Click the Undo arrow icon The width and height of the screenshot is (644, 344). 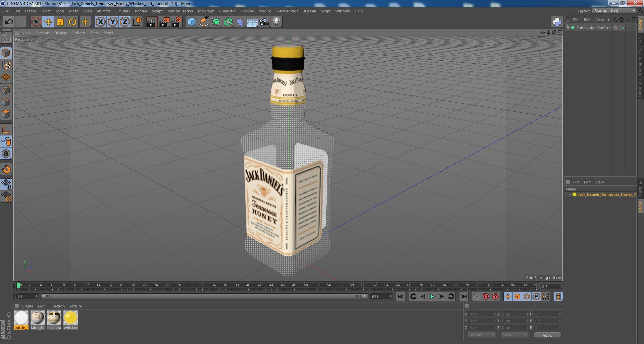(9, 22)
